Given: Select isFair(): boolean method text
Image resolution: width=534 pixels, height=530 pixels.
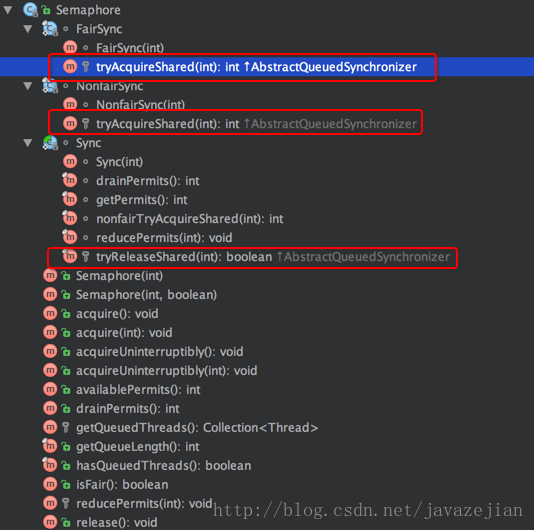Looking at the screenshot, I should click(122, 484).
